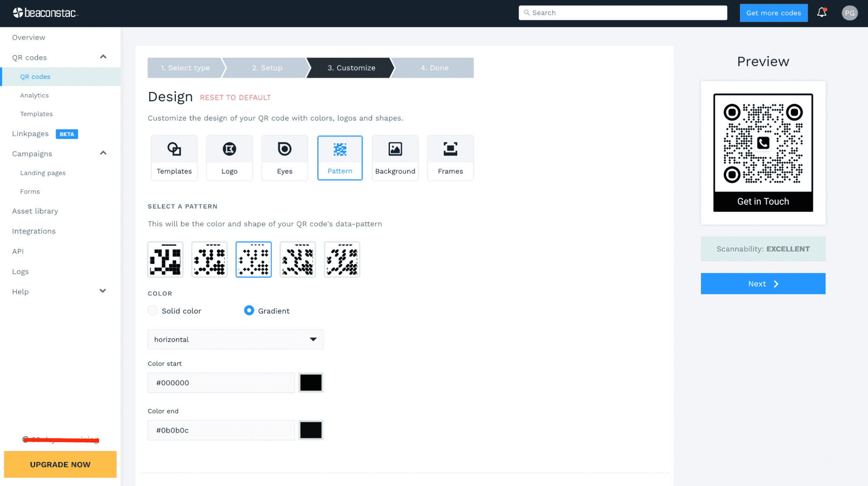The width and height of the screenshot is (868, 486).
Task: Click the Frames customization icon
Action: point(451,157)
